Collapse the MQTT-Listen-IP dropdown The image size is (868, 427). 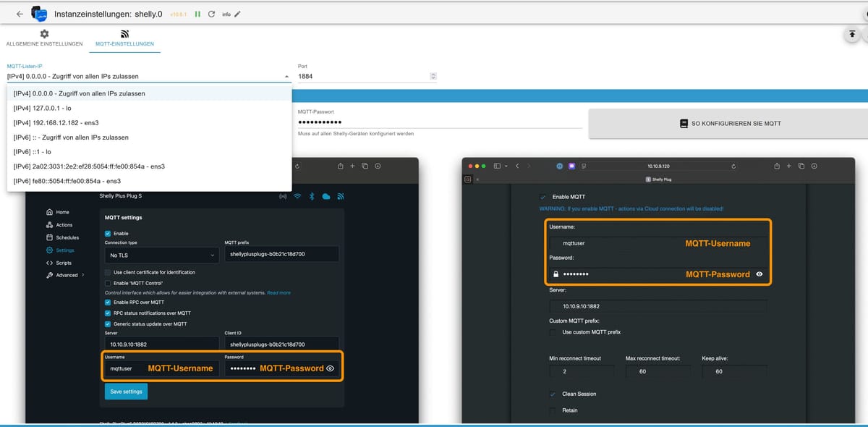pyautogui.click(x=287, y=76)
